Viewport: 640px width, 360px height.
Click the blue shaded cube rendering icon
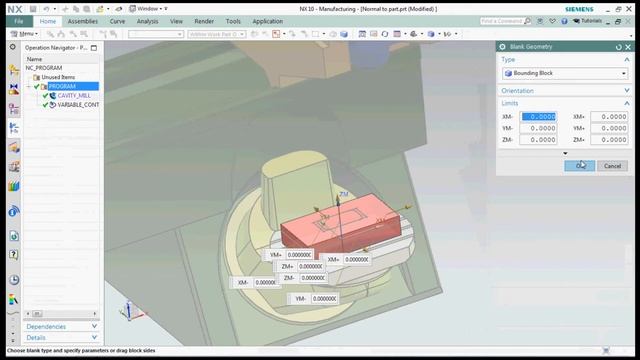click(344, 34)
